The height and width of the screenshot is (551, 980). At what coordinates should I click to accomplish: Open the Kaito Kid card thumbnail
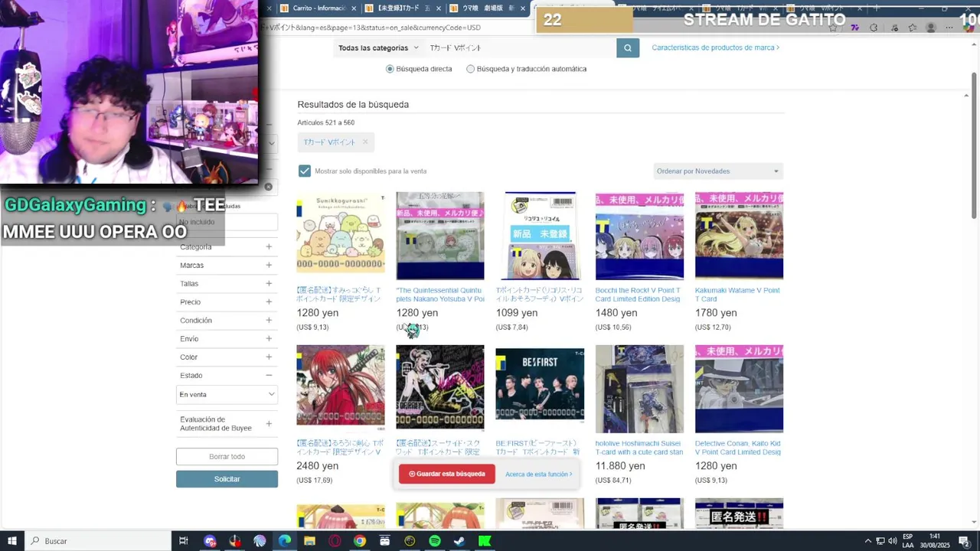click(x=739, y=389)
